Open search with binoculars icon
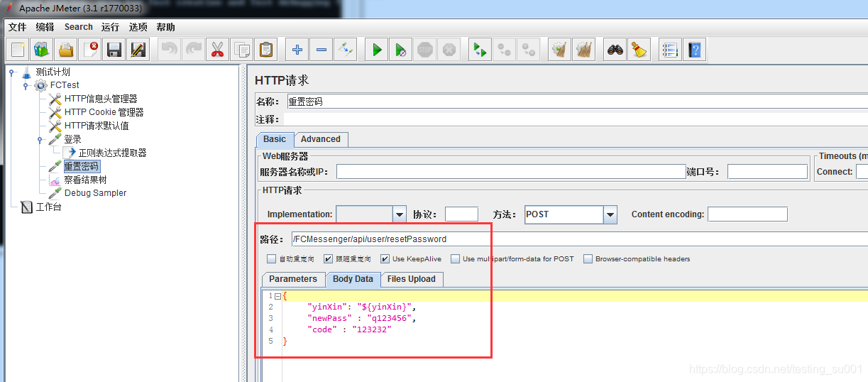Screen dimensions: 868x382 tap(615, 50)
